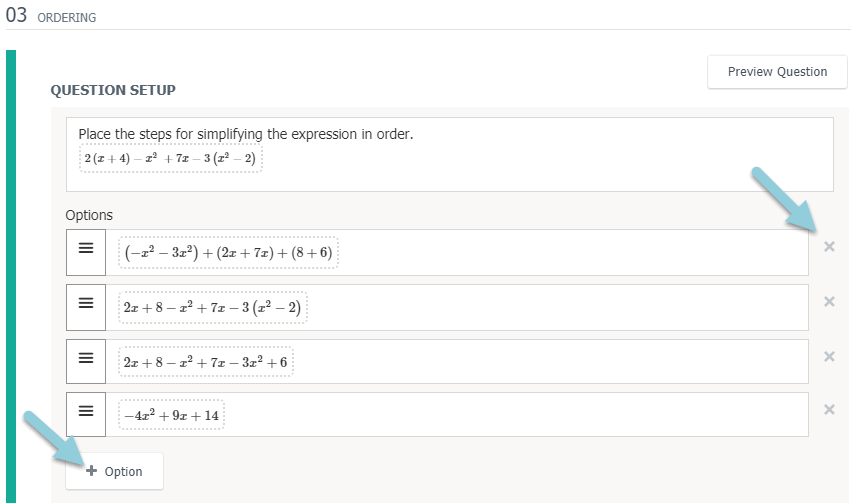Click drag handle beside 2x+8−x²+7x−3(x²−2)
Viewport: 851px width, 503px height.
click(x=86, y=307)
